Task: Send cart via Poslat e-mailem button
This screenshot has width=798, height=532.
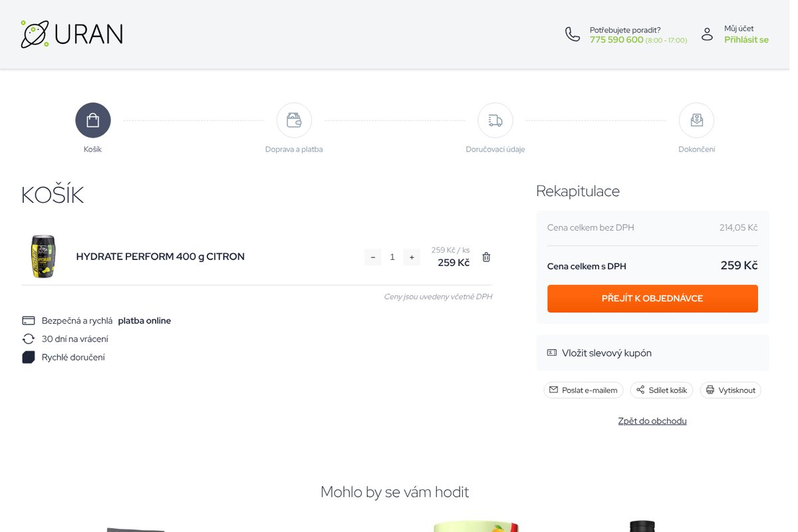Action: coord(583,390)
